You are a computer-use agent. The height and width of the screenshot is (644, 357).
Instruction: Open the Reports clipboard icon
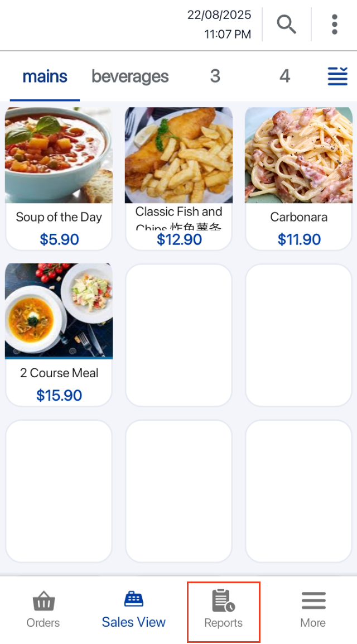(x=223, y=601)
